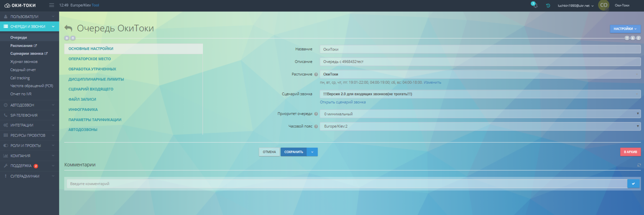The image size is (644, 215).
Task: Click the history clock icon in header
Action: [548, 5]
